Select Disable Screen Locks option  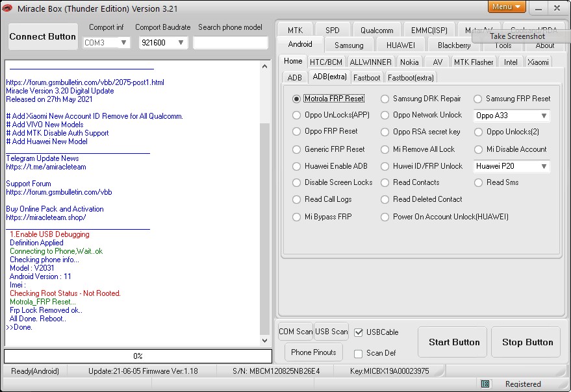[296, 182]
